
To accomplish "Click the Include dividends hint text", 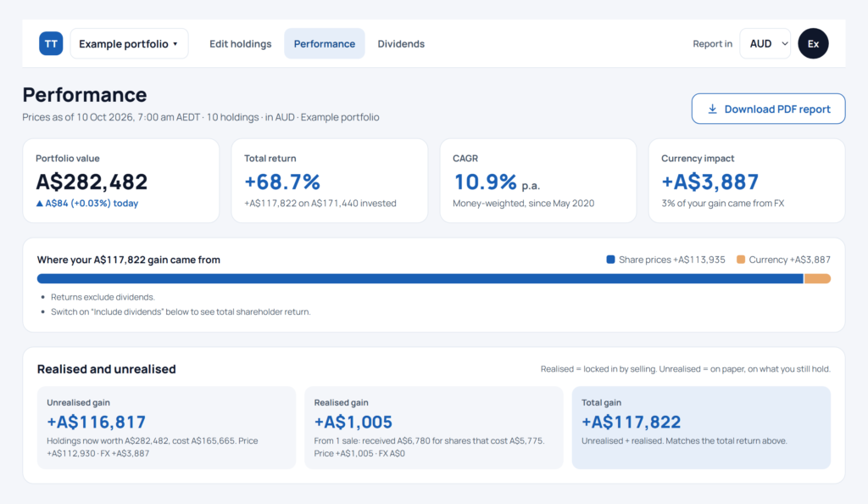I will pyautogui.click(x=181, y=311).
